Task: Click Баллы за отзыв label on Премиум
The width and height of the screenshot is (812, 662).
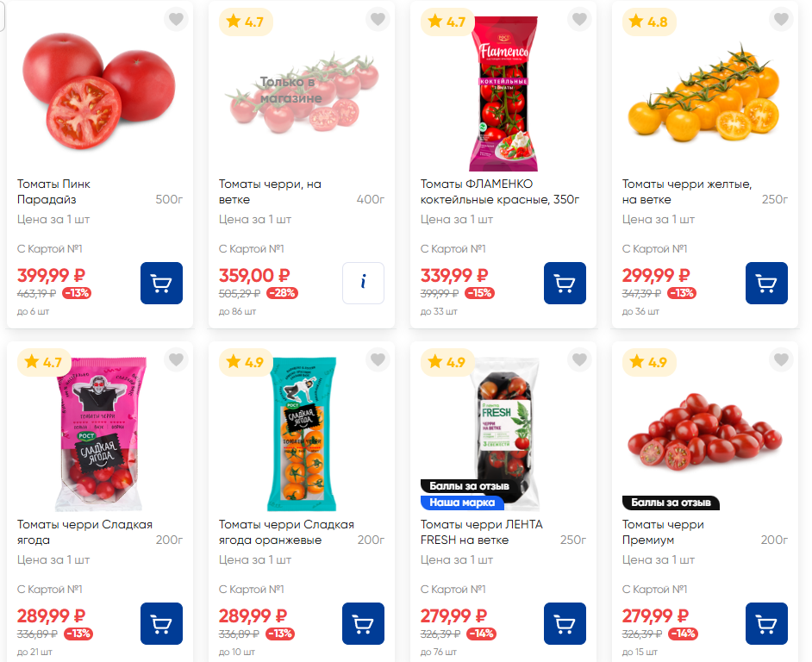Action: pyautogui.click(x=671, y=502)
